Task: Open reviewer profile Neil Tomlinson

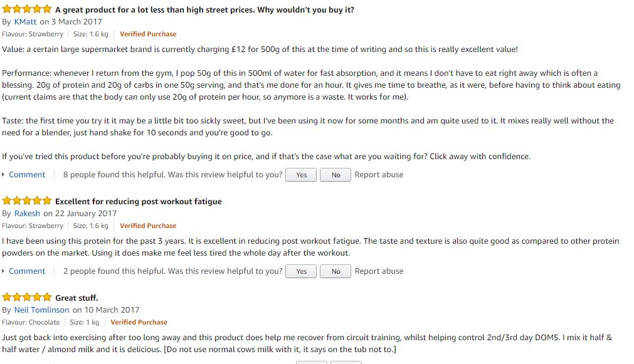Action: [41, 310]
